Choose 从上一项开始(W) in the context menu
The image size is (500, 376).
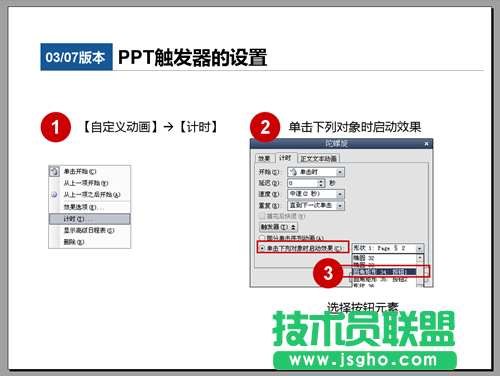(x=86, y=183)
